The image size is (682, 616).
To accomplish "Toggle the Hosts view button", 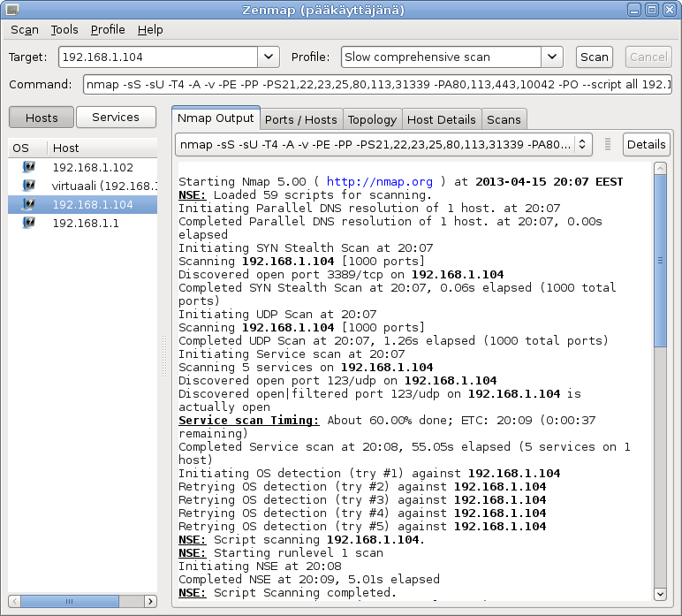I will [x=42, y=118].
